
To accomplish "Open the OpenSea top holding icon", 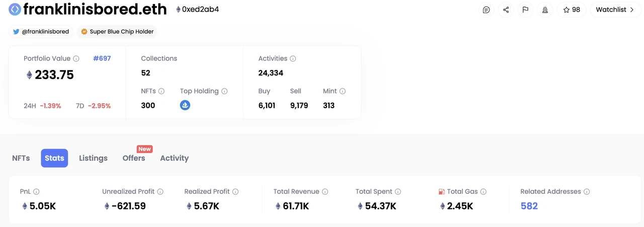I will pos(185,105).
